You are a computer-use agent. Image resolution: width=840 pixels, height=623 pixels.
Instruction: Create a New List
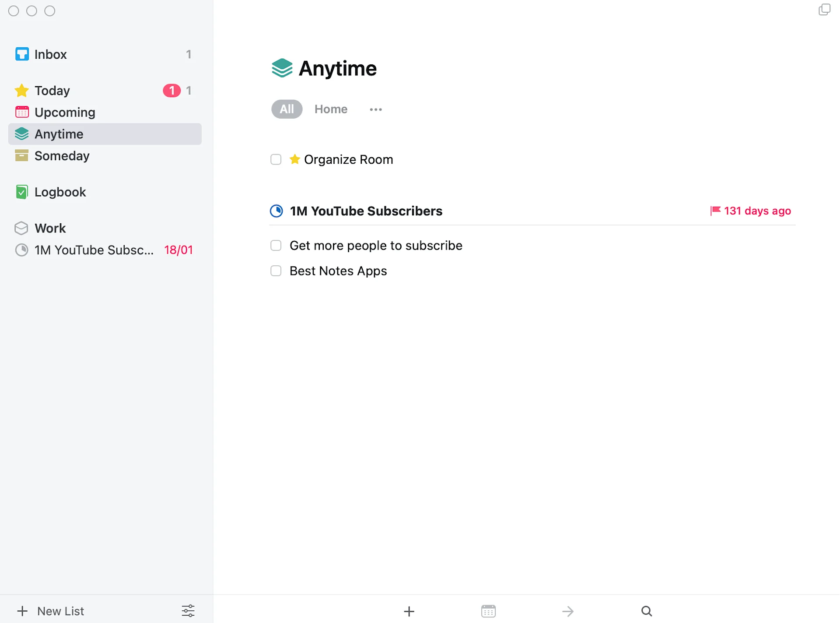pos(52,611)
